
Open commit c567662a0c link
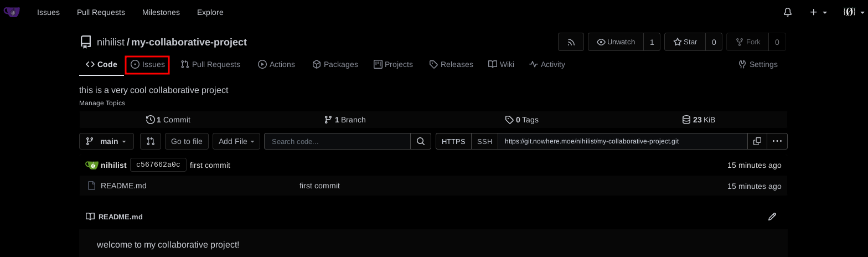[x=158, y=165]
